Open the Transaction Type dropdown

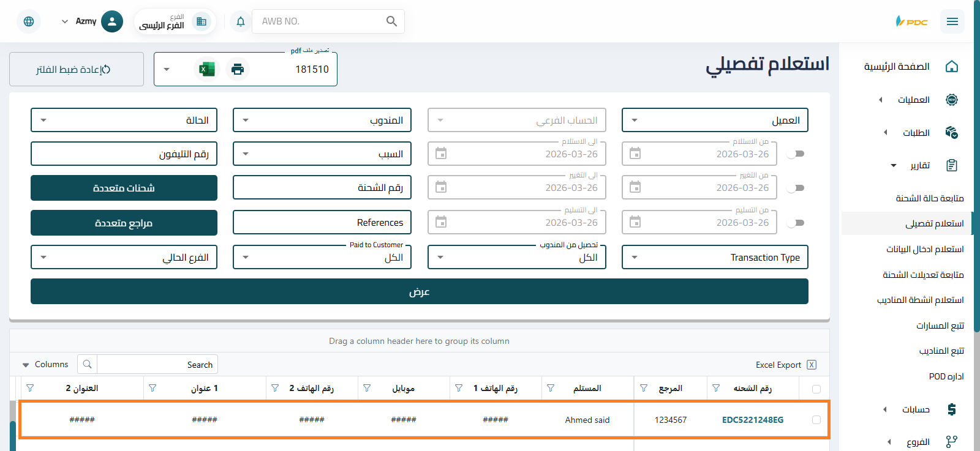pyautogui.click(x=715, y=257)
